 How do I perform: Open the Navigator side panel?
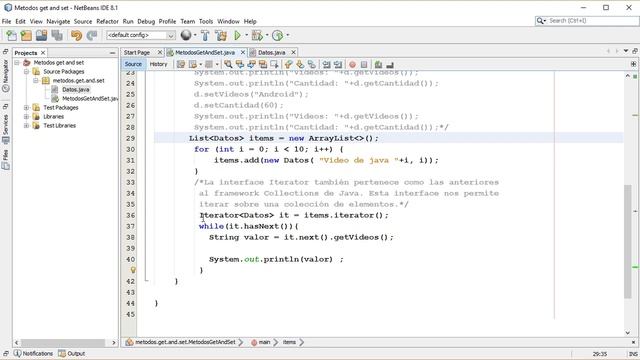(6, 75)
